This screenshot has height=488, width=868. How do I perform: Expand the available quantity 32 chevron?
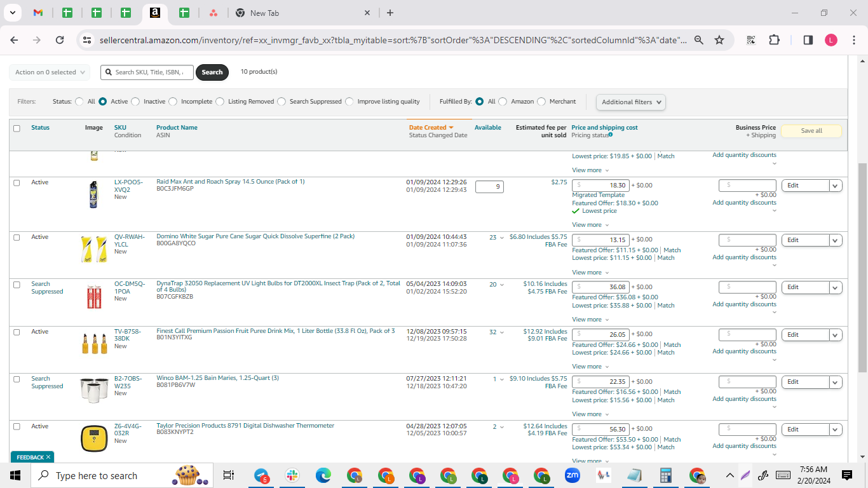pos(502,332)
